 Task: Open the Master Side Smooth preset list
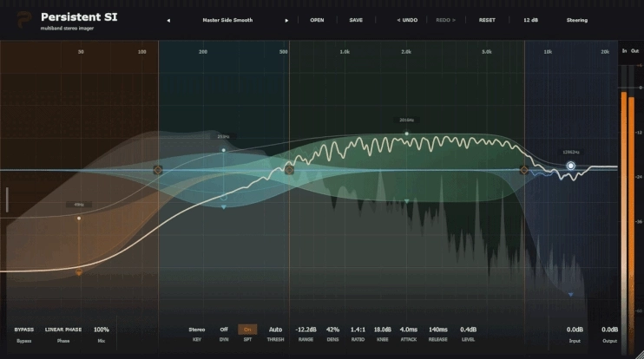coord(227,20)
